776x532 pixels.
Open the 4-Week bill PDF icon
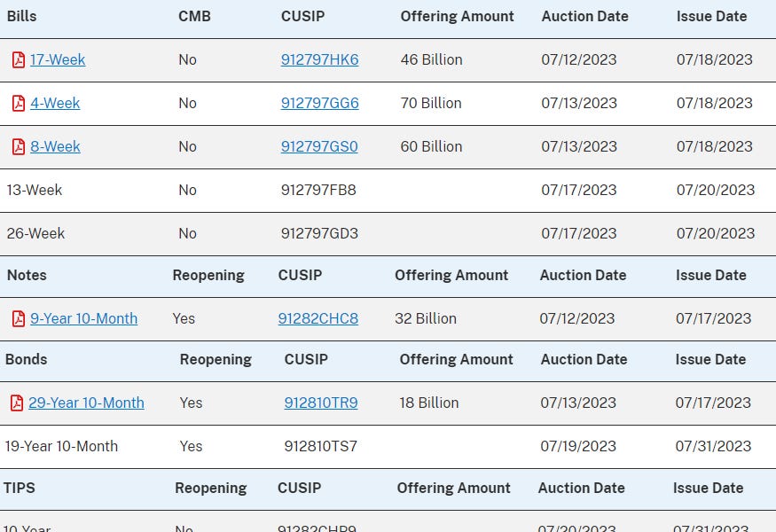(x=19, y=103)
